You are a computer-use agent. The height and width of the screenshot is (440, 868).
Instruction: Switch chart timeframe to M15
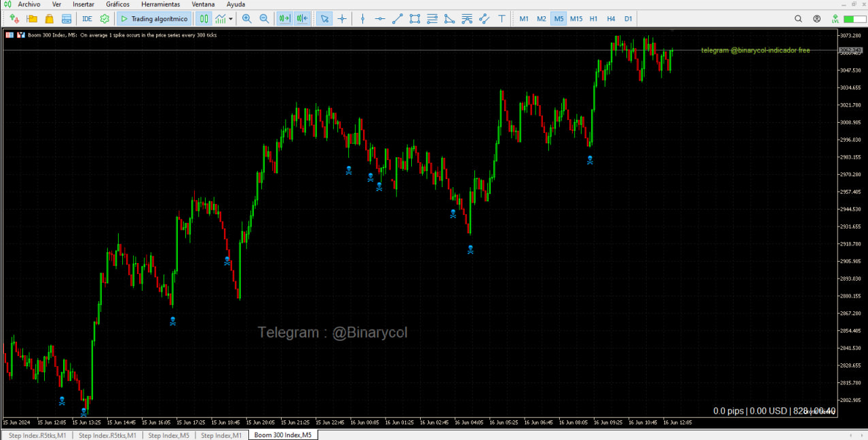(x=576, y=19)
